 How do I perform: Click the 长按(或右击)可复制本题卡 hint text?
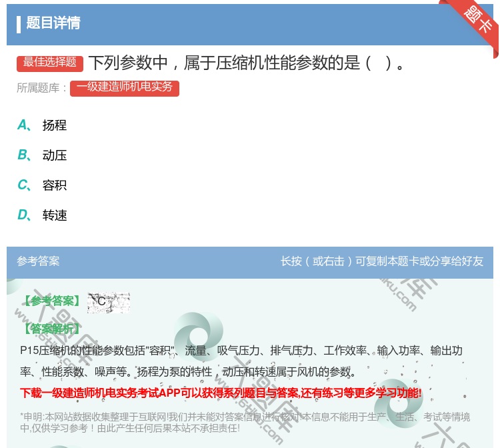point(382,261)
